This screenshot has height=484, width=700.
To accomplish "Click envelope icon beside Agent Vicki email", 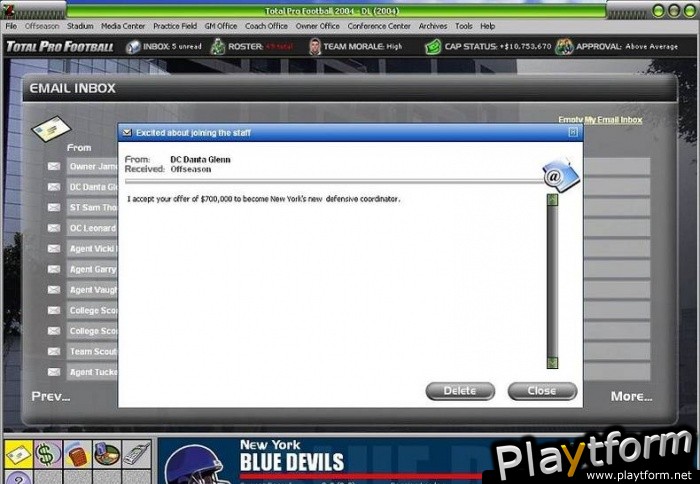I will pyautogui.click(x=54, y=249).
